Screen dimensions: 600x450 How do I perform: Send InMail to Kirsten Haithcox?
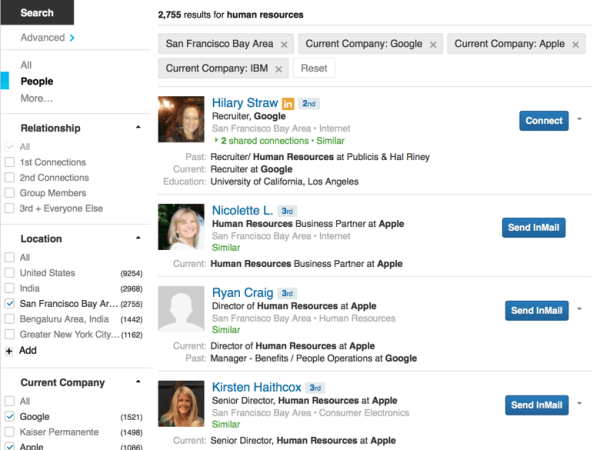[x=536, y=405]
